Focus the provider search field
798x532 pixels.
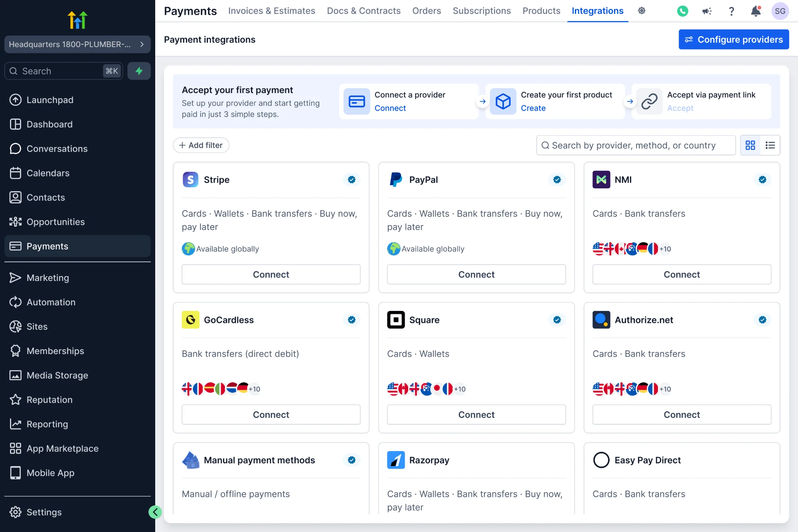[636, 145]
